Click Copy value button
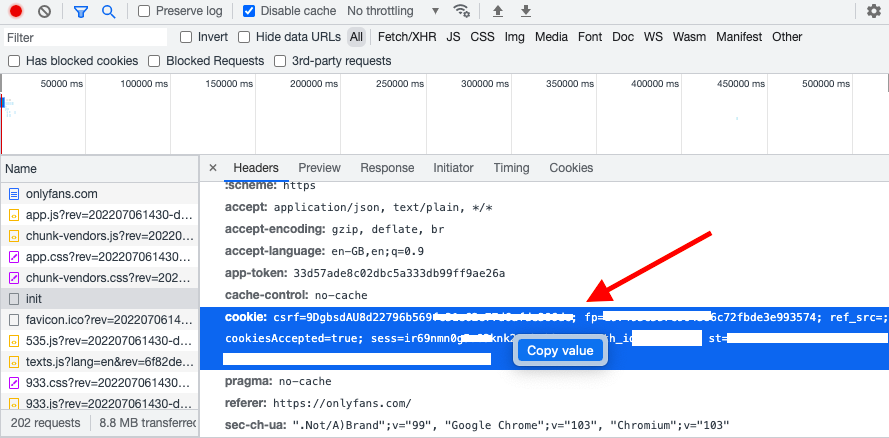 pos(560,351)
